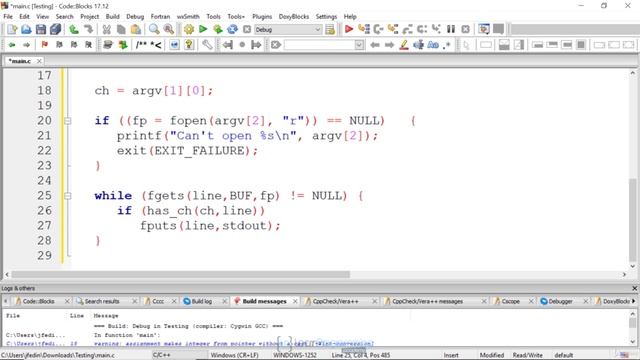This screenshot has height=360, width=640.
Task: Collapse the code fold at line 20
Action: pyautogui.click(x=68, y=121)
